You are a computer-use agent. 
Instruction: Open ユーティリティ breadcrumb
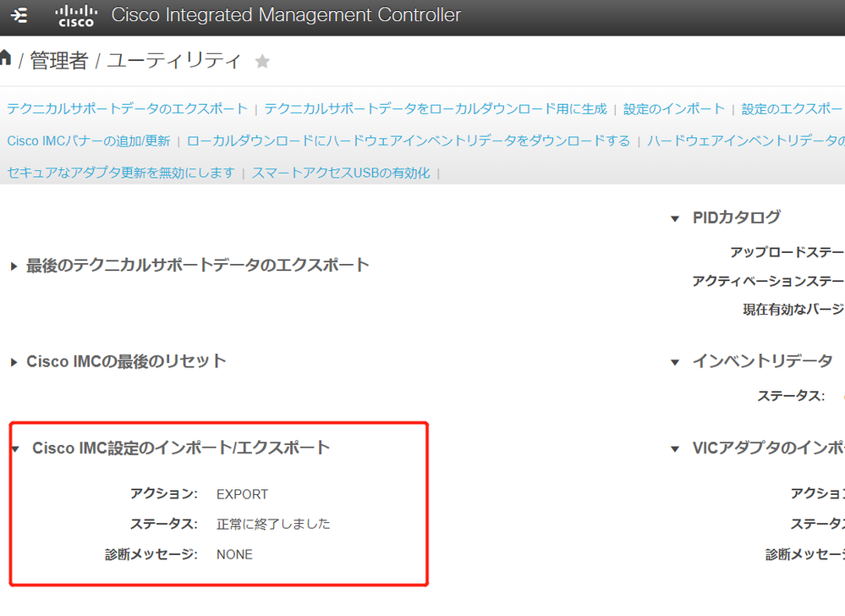click(174, 60)
